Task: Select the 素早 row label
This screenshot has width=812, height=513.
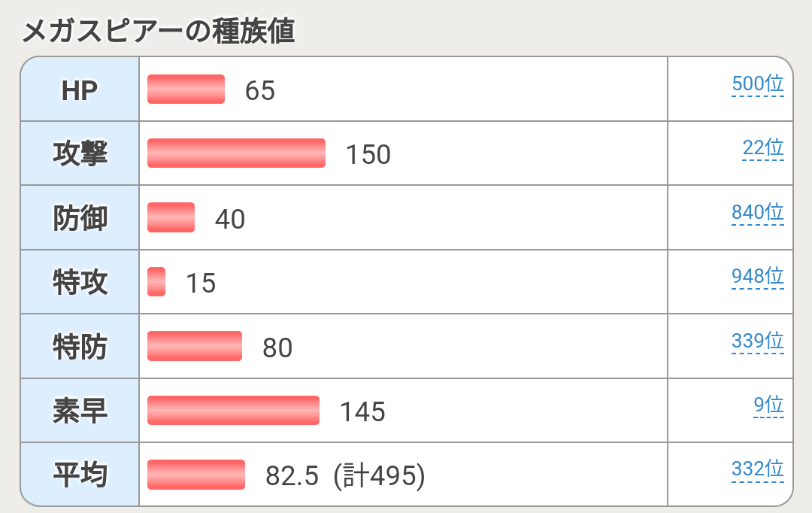Action: pos(80,411)
